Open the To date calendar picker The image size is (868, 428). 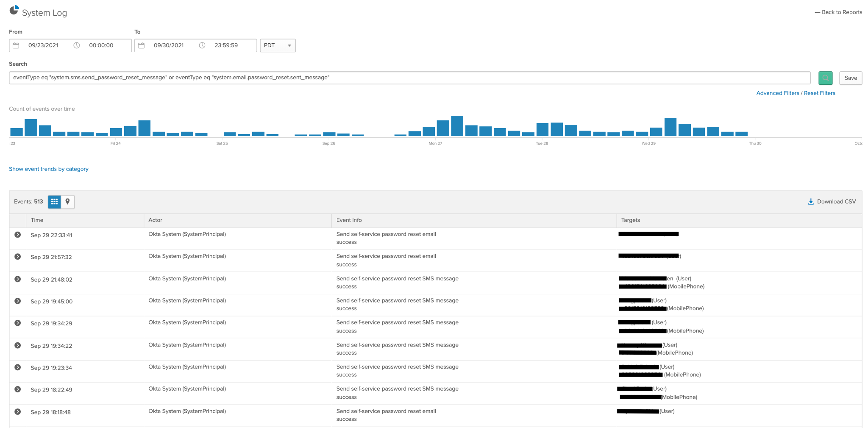(142, 45)
